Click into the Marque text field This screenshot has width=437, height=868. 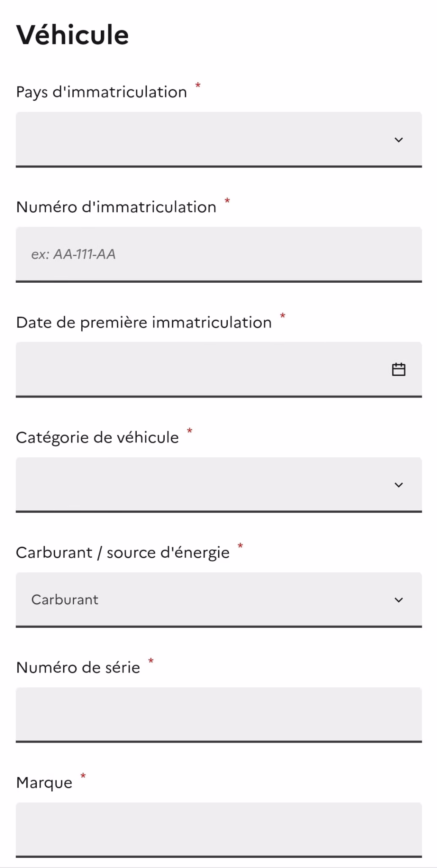coord(219,830)
